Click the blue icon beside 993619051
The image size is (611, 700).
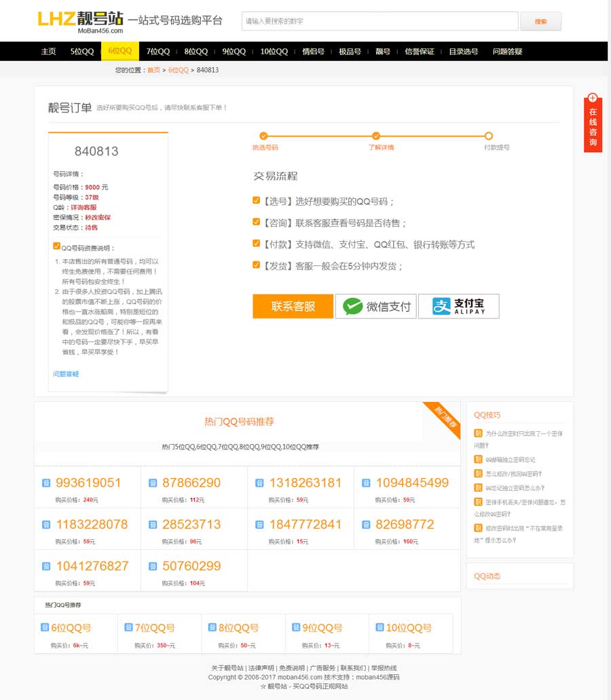(46, 483)
